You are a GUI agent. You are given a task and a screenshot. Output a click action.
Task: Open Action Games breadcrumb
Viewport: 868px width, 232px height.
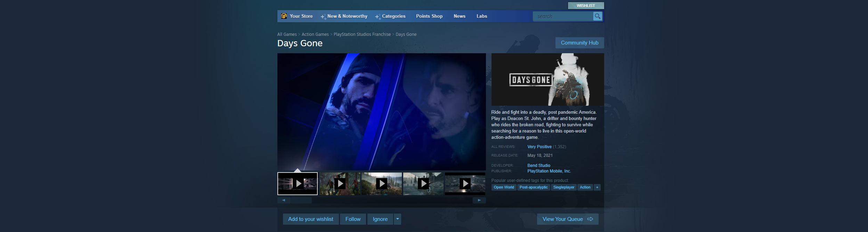coord(315,34)
